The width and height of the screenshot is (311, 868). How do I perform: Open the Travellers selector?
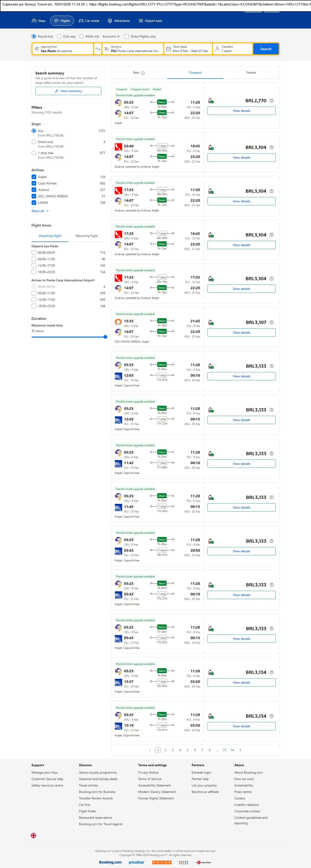click(232, 49)
